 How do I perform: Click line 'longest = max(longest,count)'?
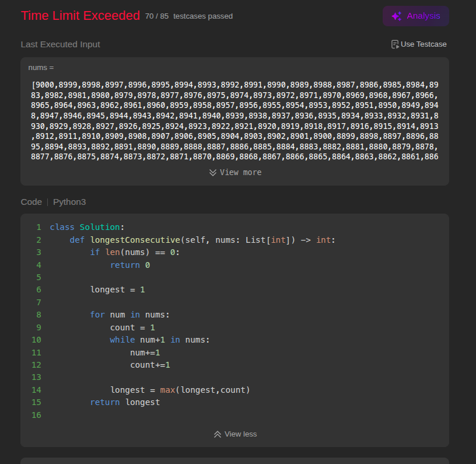click(x=180, y=390)
